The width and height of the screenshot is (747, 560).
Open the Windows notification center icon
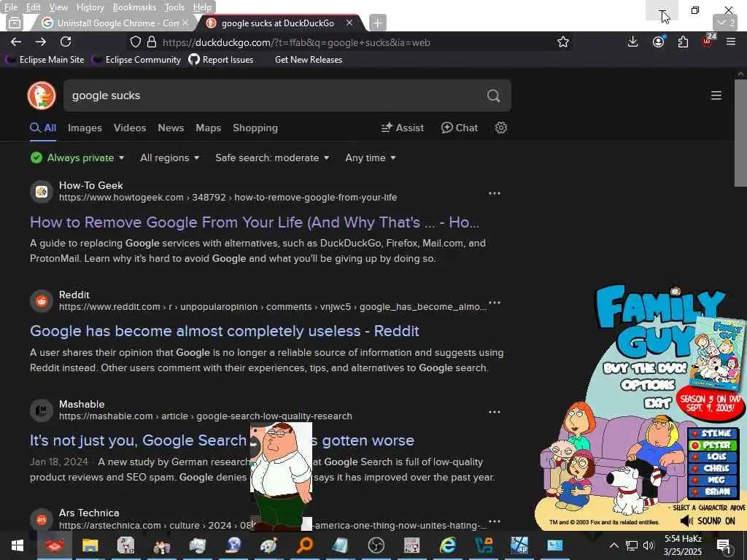click(724, 546)
